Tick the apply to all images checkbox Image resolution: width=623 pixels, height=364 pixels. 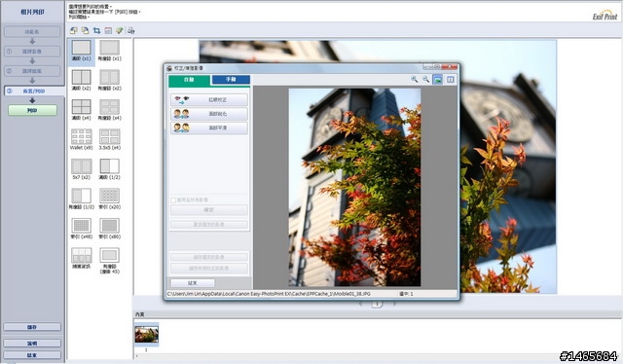pos(173,200)
